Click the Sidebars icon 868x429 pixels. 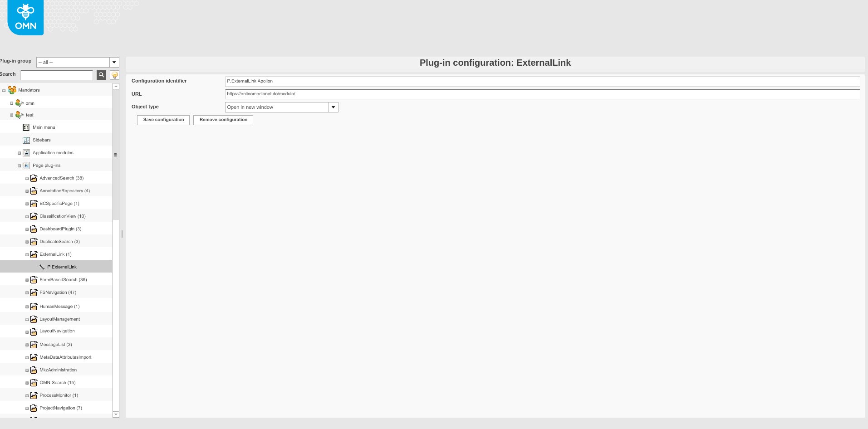[x=26, y=140]
